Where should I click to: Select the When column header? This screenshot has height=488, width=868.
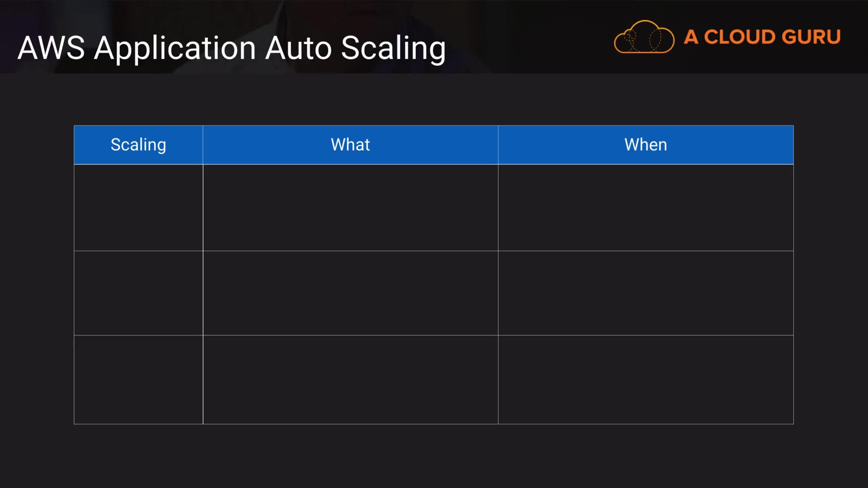646,145
